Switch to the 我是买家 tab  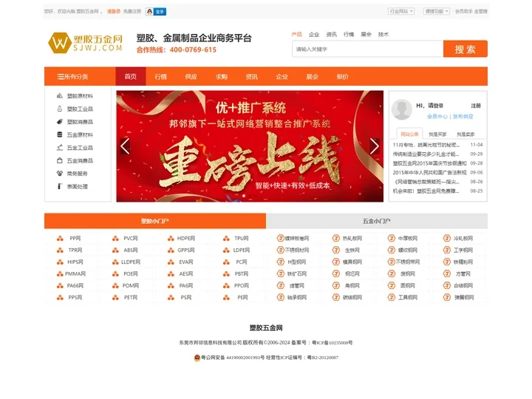click(437, 134)
